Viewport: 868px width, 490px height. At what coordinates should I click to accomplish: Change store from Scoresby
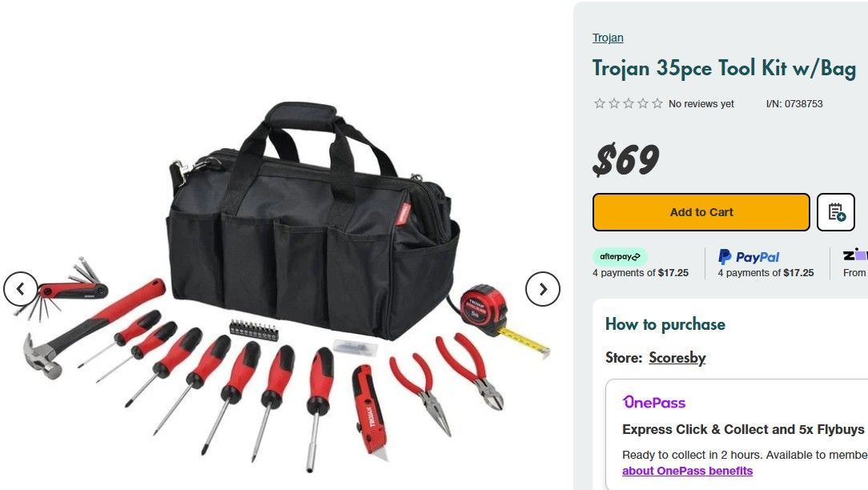pos(677,358)
